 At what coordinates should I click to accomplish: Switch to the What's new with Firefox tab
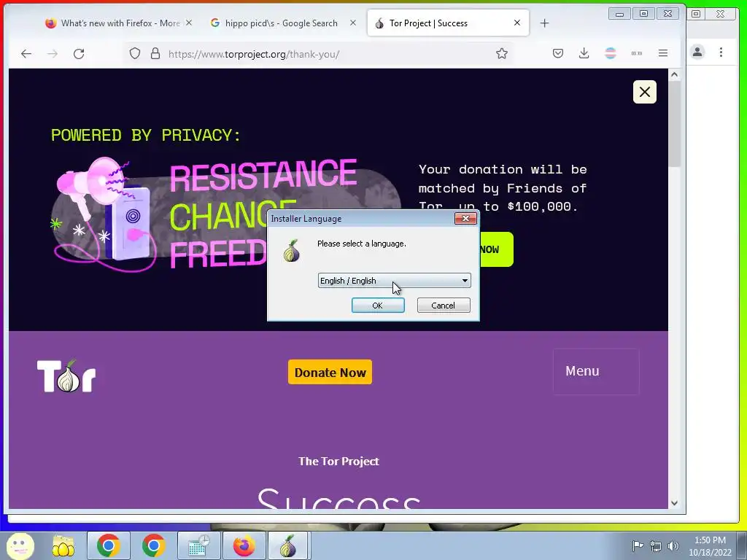coord(120,23)
